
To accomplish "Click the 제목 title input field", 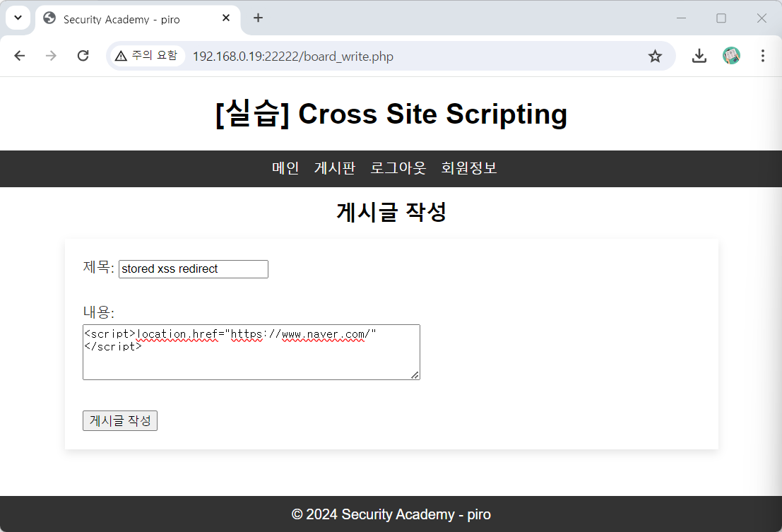I will pyautogui.click(x=194, y=269).
